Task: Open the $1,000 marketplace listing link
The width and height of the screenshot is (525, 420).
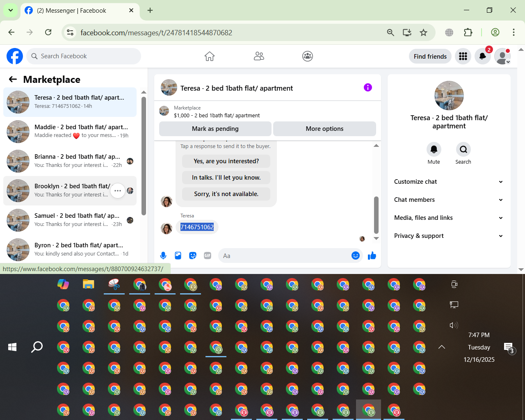Action: (x=217, y=115)
